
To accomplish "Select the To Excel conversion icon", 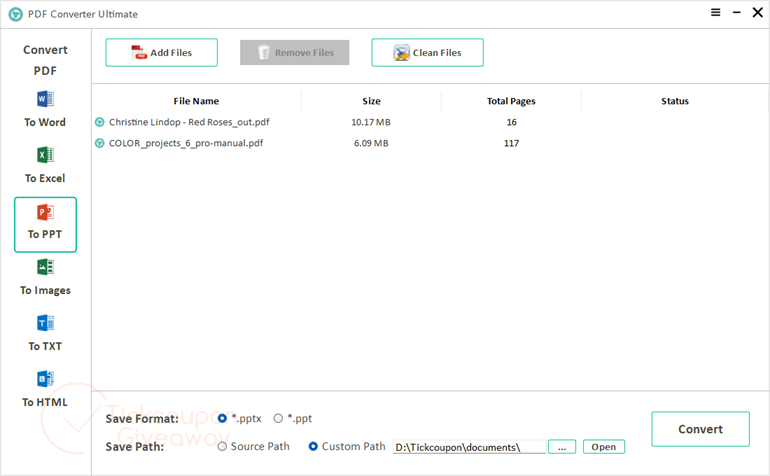I will [45, 155].
